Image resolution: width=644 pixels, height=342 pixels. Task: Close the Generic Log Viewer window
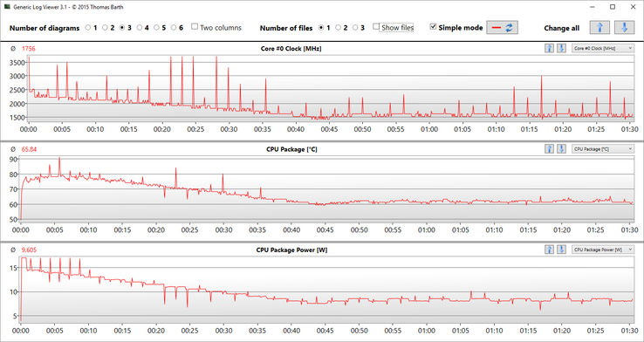633,7
